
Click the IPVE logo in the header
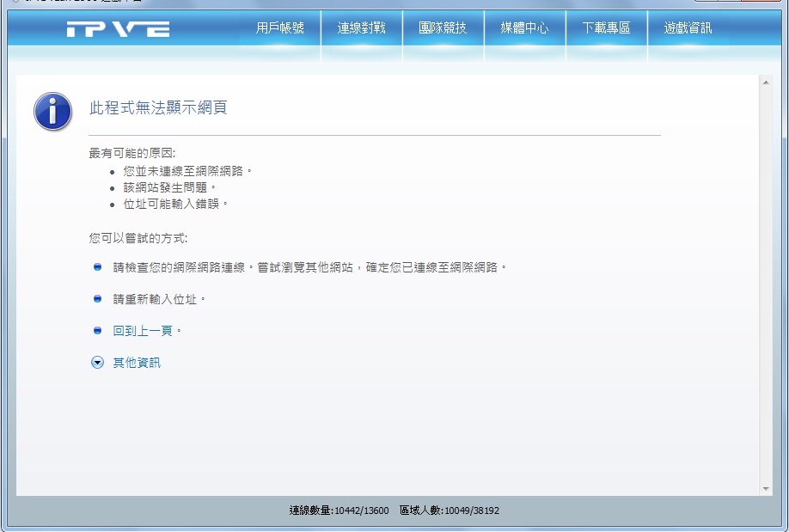click(118, 29)
